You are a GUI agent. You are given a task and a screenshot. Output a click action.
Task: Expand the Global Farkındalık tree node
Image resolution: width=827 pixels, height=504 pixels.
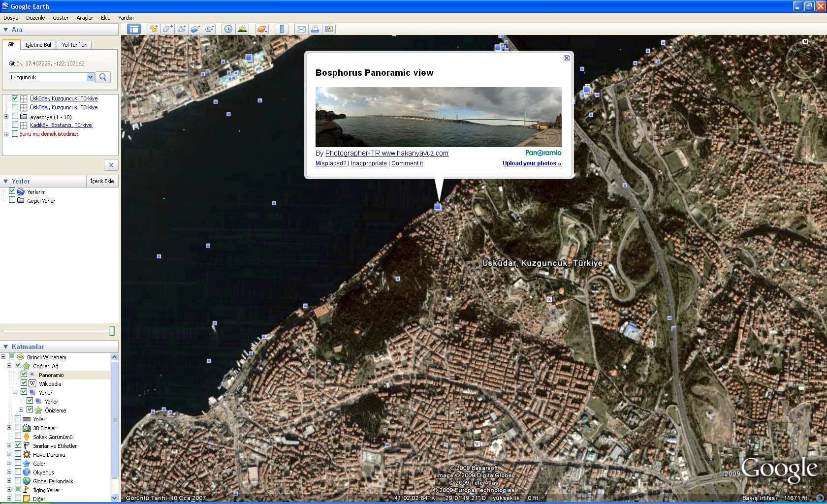point(9,481)
